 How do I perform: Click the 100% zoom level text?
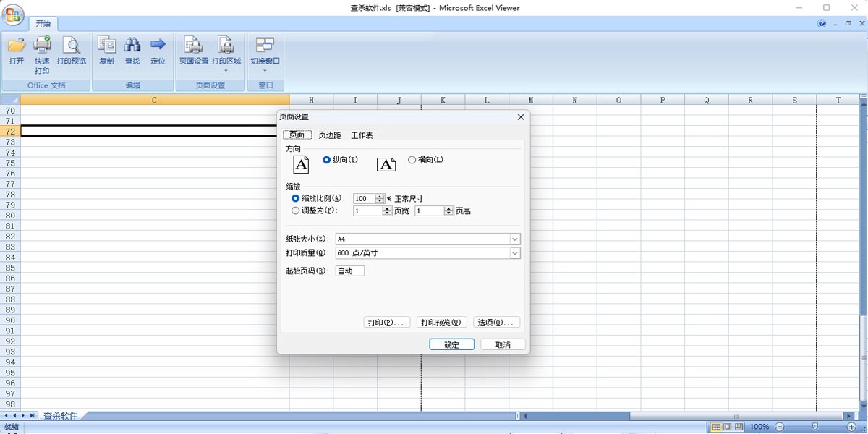(759, 427)
